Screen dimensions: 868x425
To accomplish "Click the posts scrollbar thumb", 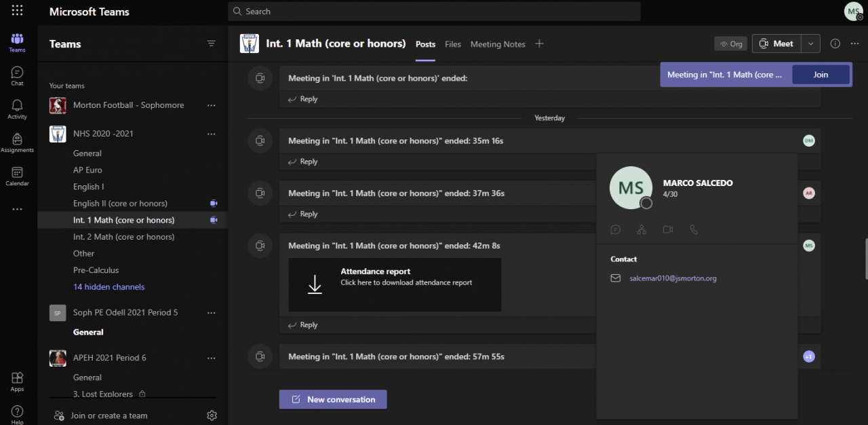I will 865,259.
